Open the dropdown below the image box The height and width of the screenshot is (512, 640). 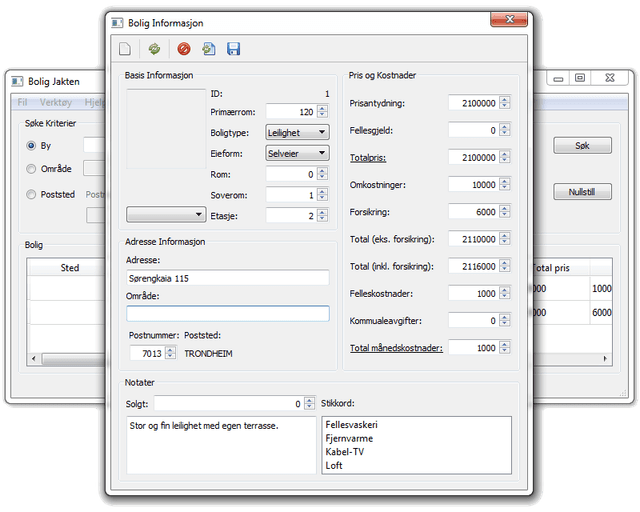166,214
